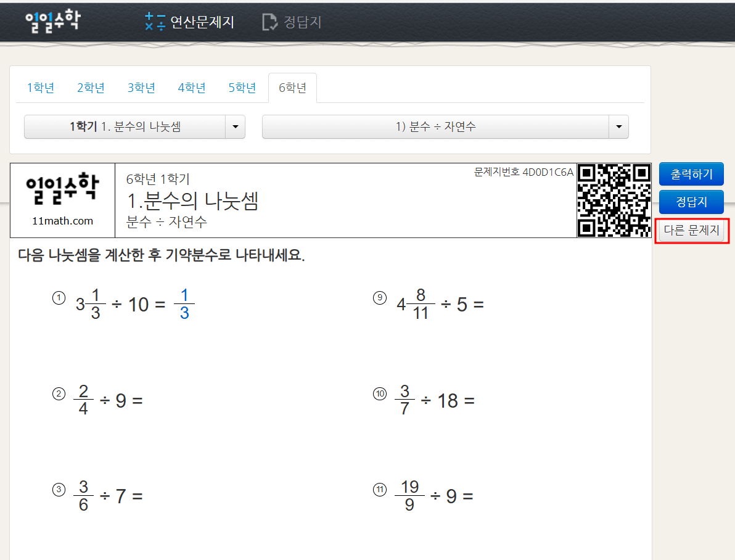The height and width of the screenshot is (560, 735).
Task: Switch to the 3학년 grade tab
Action: pyautogui.click(x=141, y=88)
